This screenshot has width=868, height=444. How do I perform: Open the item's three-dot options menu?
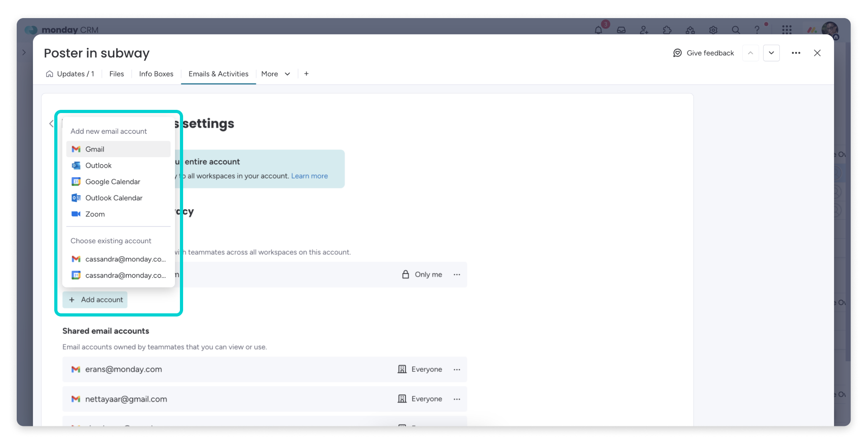tap(796, 53)
